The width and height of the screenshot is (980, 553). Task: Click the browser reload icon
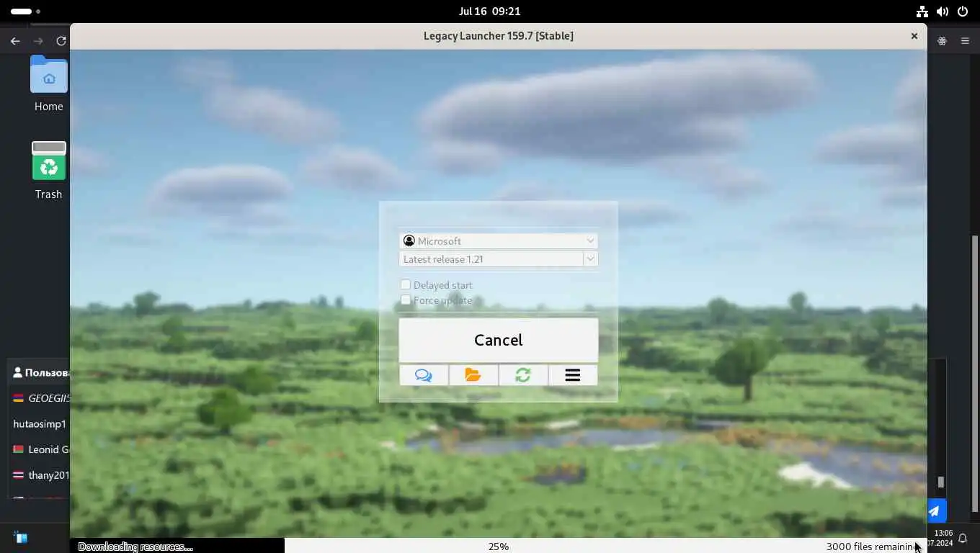tap(61, 41)
